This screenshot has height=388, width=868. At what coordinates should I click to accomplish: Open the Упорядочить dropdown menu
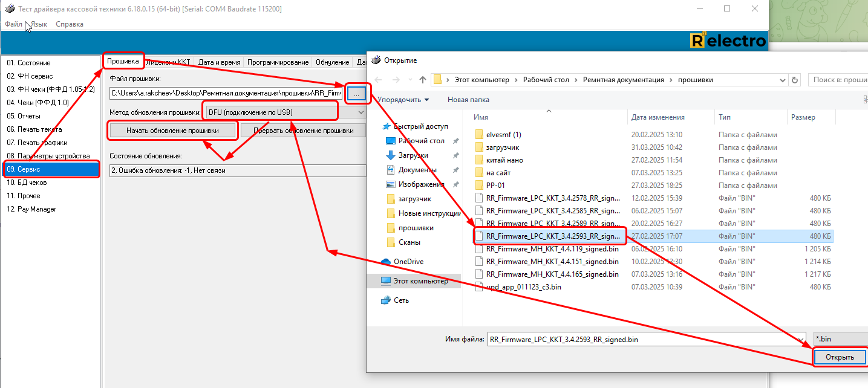pos(403,100)
